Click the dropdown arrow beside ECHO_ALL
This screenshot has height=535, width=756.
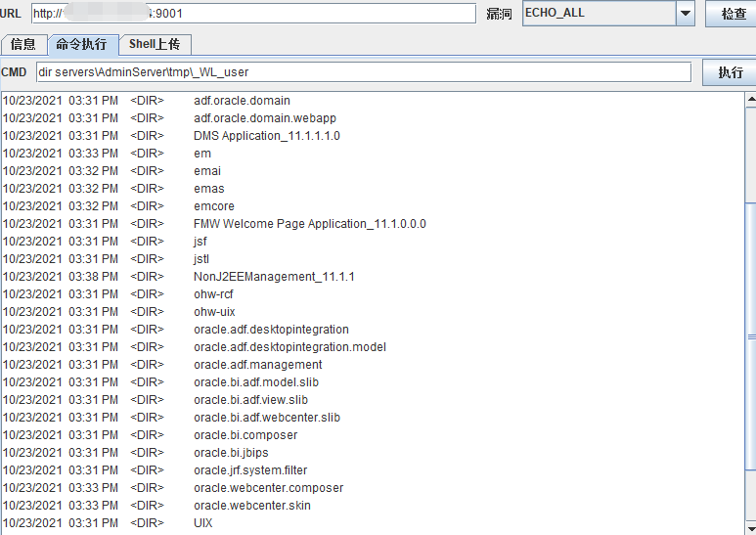coord(686,14)
